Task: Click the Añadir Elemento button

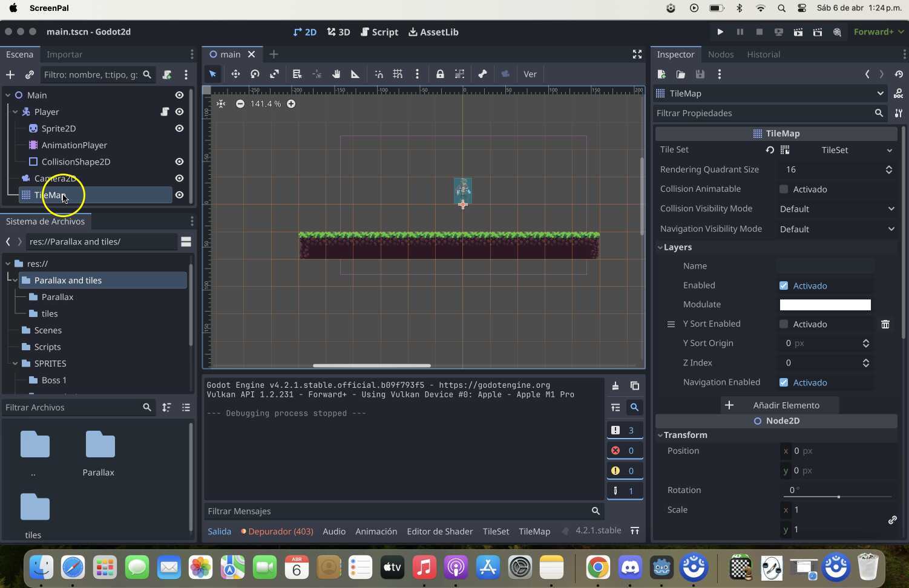Action: 779,405
